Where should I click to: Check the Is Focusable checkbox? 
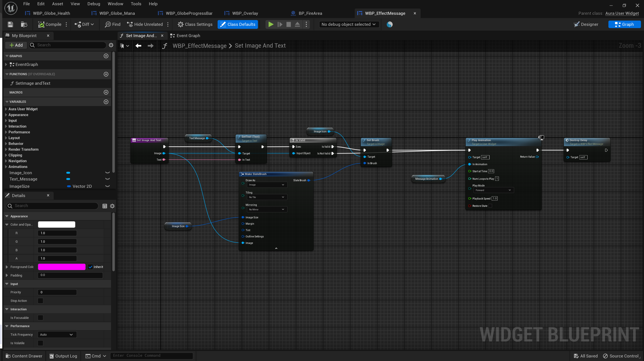[40, 318]
